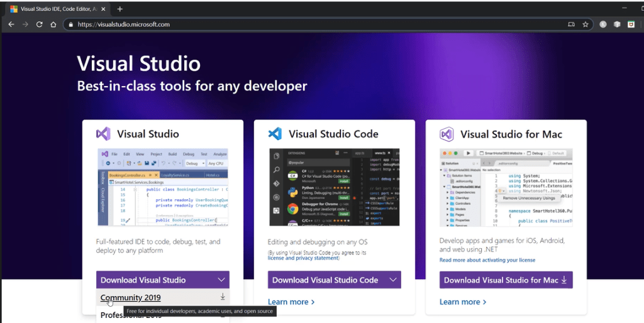Select Community 2019 download option
Screen dimensions: 644x323
[x=131, y=298]
